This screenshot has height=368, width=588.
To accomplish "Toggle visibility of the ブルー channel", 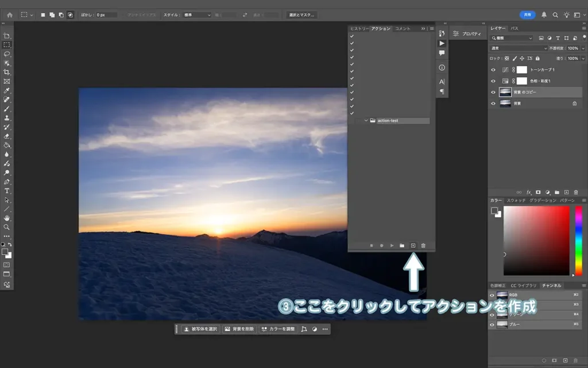I will [x=492, y=324].
